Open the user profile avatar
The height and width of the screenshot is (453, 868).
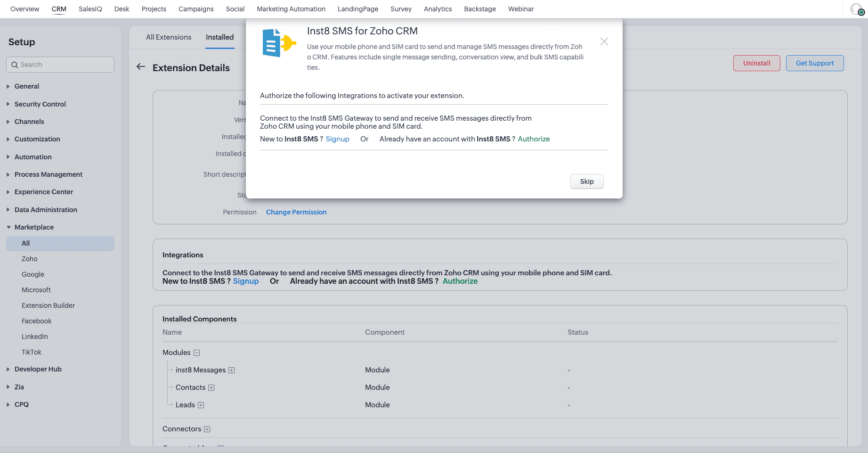857,9
